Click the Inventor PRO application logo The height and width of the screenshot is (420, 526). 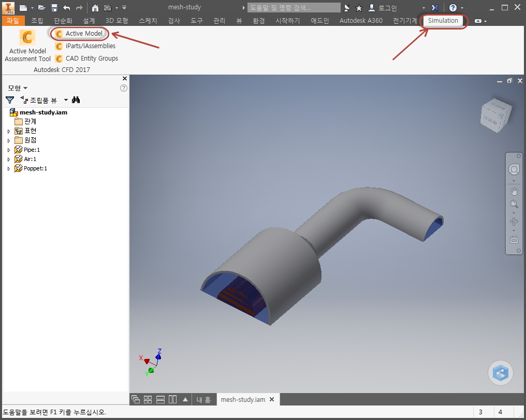[8, 8]
